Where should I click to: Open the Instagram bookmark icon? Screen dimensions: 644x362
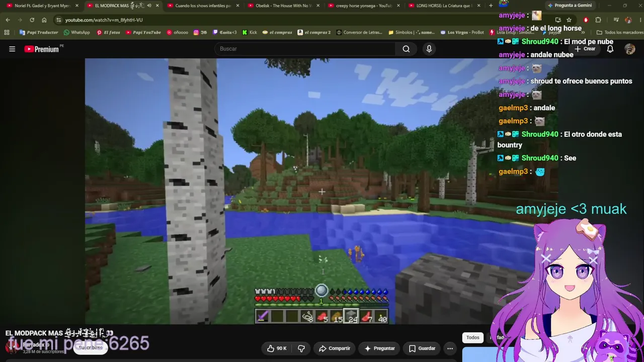pyautogui.click(x=200, y=32)
